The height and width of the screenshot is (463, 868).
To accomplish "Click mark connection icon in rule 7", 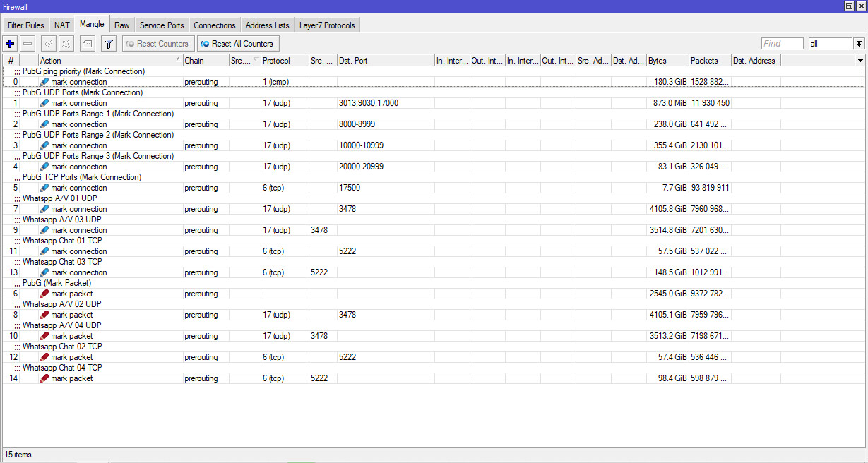I will (44, 209).
